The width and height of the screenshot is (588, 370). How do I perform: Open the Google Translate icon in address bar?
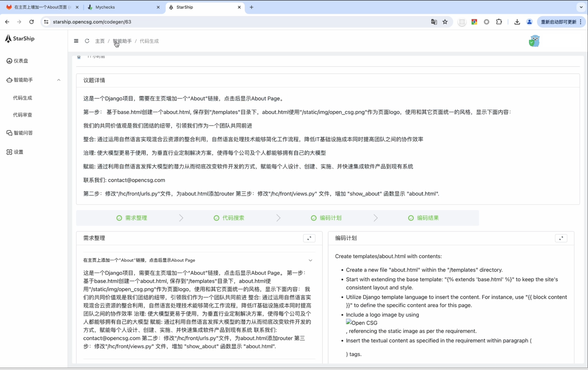click(x=434, y=22)
